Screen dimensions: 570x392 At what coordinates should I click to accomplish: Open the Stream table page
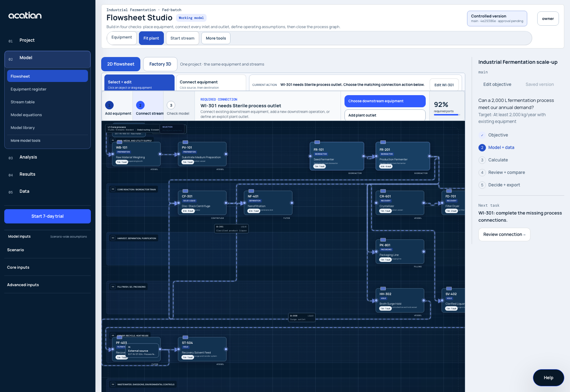click(47, 102)
